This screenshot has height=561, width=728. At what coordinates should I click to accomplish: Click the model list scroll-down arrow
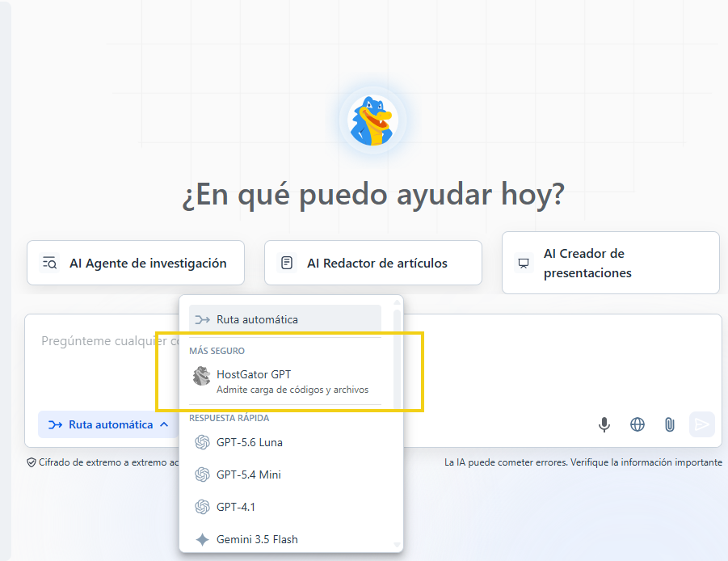(397, 545)
